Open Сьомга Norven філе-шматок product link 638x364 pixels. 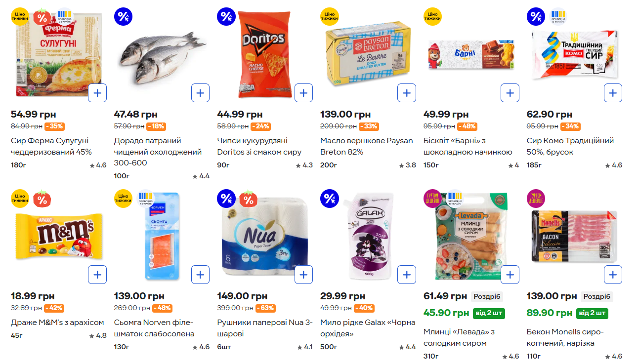pyautogui.click(x=154, y=328)
